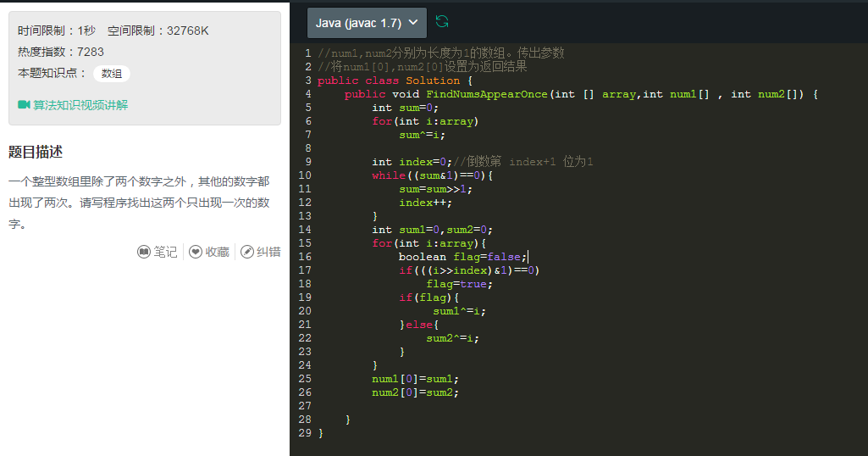Viewport: 868px width, 456px height.
Task: Click the 'while((sum&1)==0){' line
Action: (x=433, y=175)
